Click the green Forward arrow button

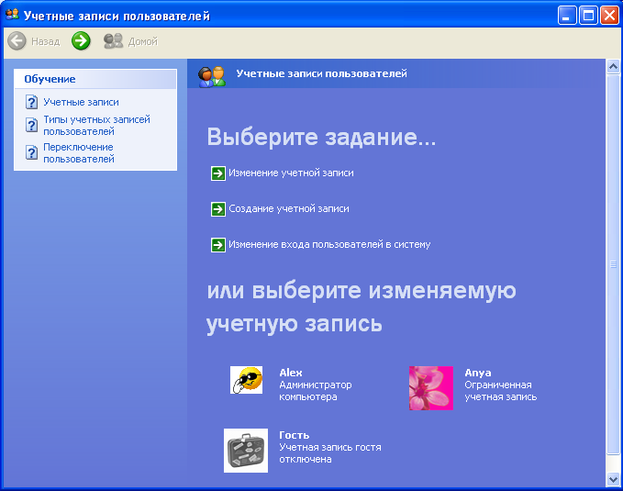tap(81, 41)
